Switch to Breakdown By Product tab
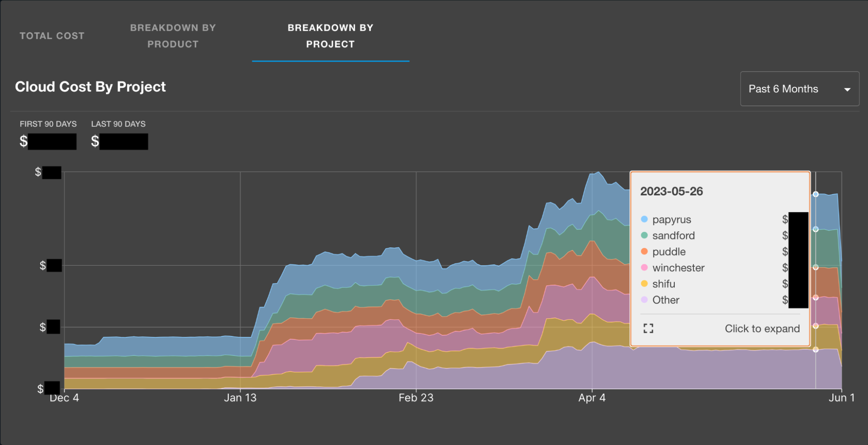Screen dimensions: 868x445 point(173,36)
